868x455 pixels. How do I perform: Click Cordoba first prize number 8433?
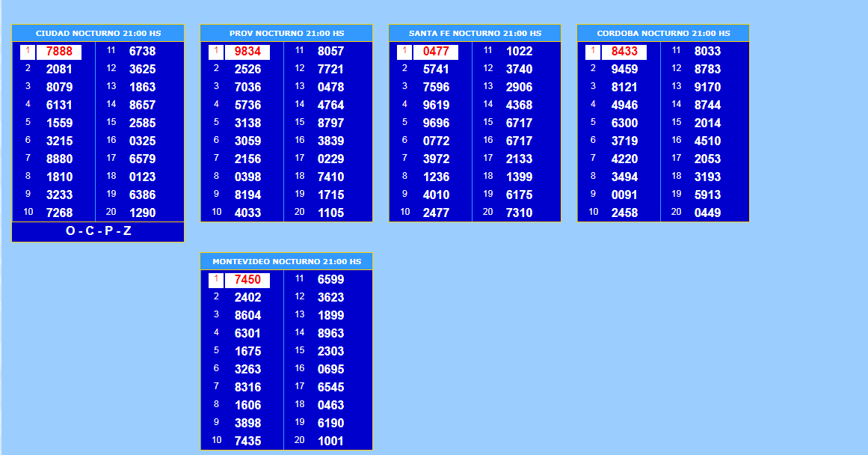pyautogui.click(x=624, y=52)
